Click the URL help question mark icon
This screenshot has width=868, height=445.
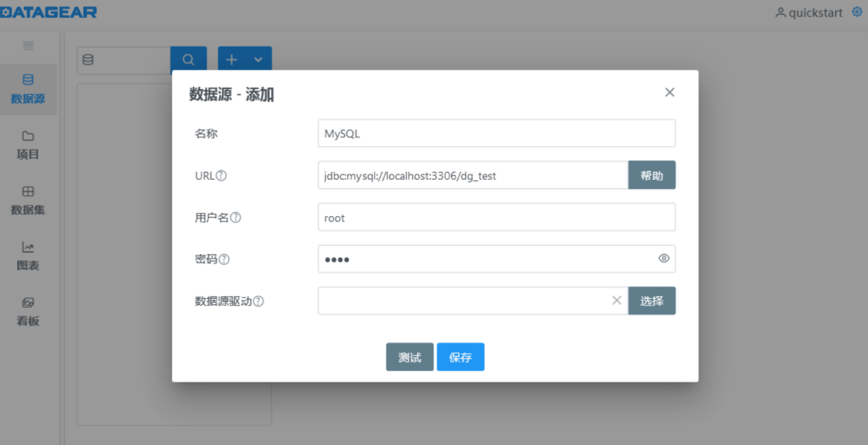point(221,176)
